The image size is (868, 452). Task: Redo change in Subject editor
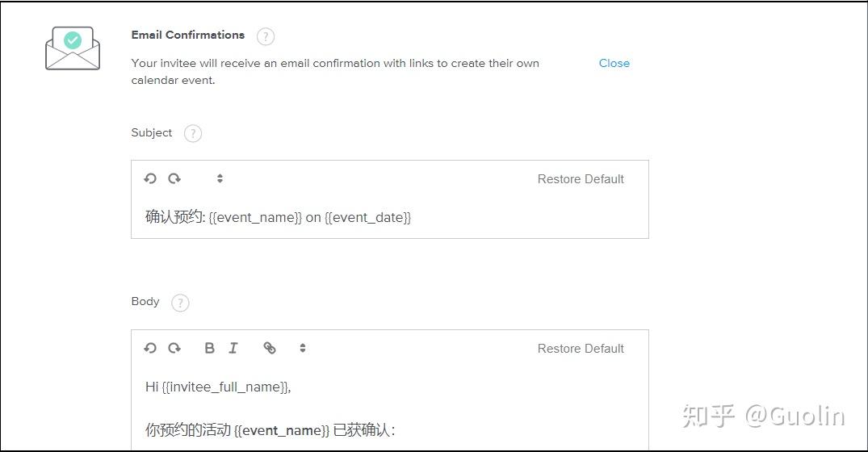174,179
